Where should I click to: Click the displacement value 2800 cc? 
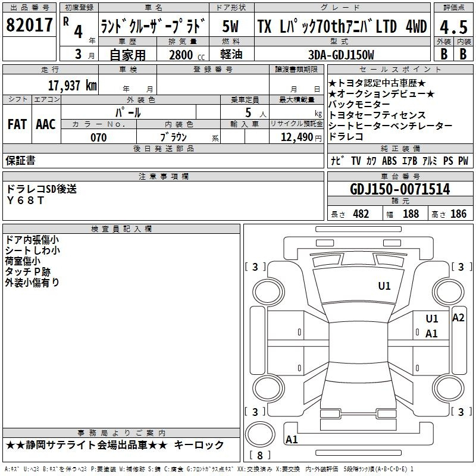coord(187,55)
